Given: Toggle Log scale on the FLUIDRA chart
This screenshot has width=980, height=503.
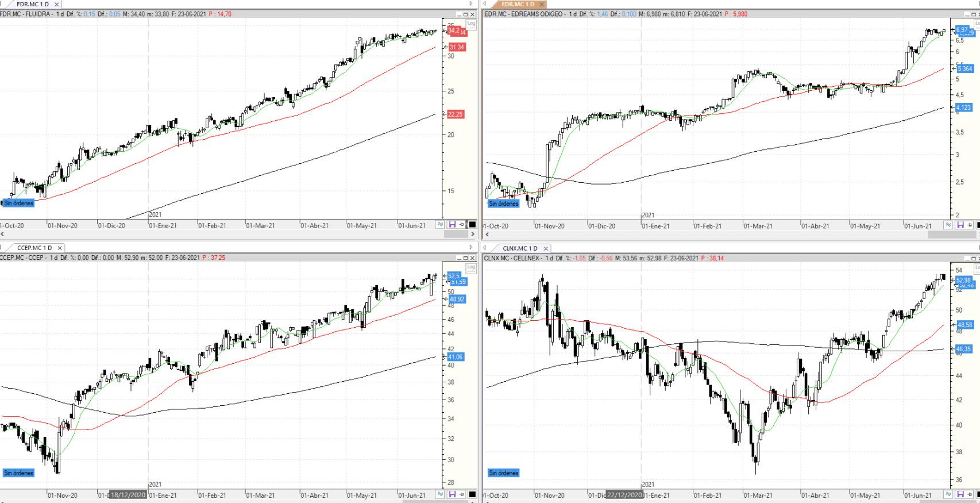Looking at the screenshot, I should (x=471, y=24).
